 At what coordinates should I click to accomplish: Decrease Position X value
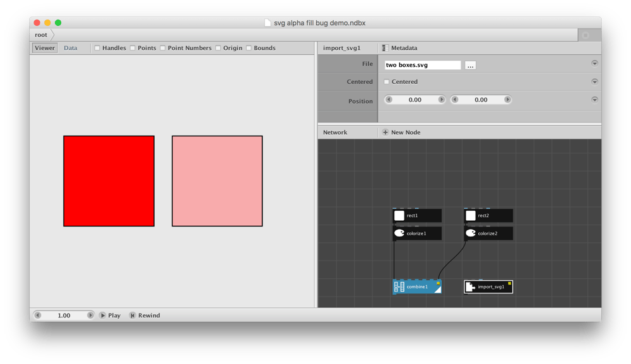click(x=389, y=100)
